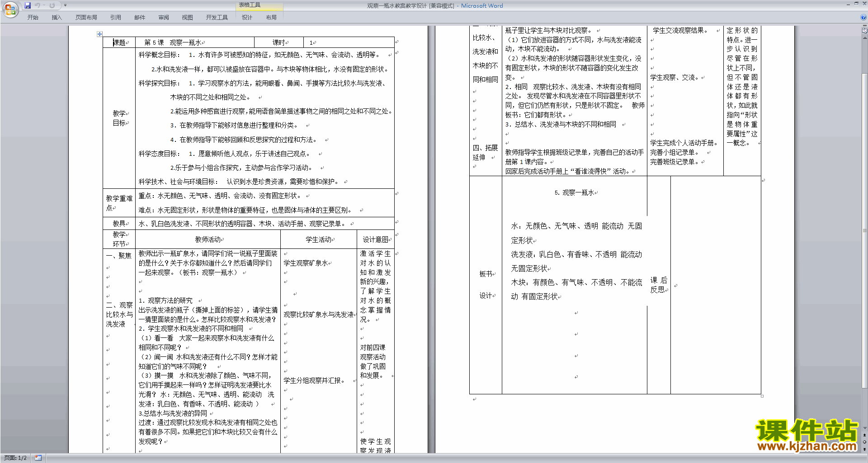Click the next page navigation arrow

click(865, 449)
